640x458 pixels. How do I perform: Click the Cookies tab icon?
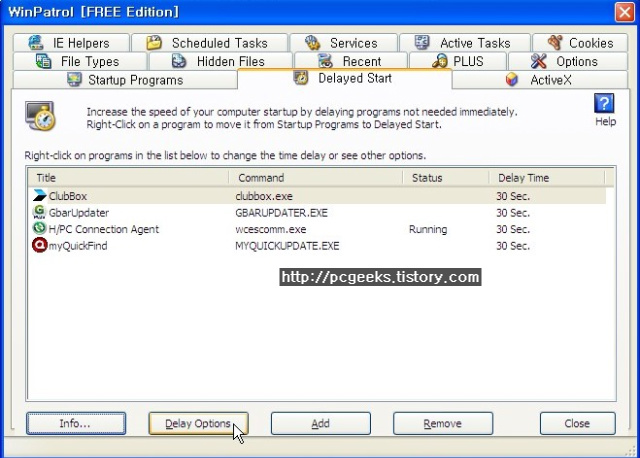click(555, 42)
